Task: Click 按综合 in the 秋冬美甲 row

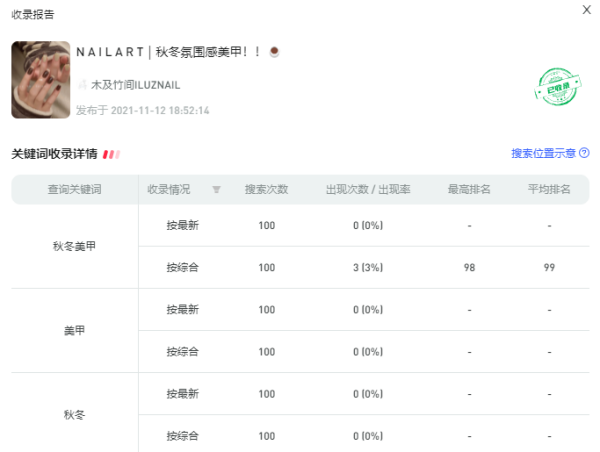Action: click(x=183, y=267)
